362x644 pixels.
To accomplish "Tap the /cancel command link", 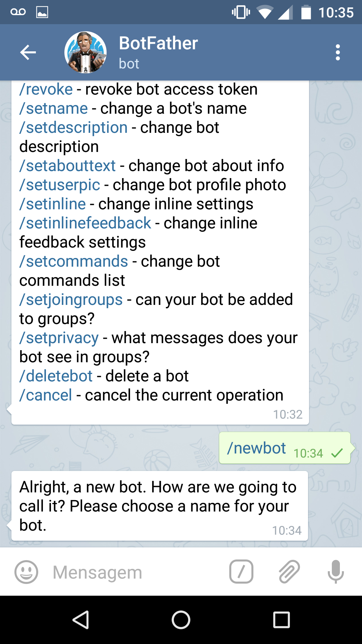I will (46, 395).
